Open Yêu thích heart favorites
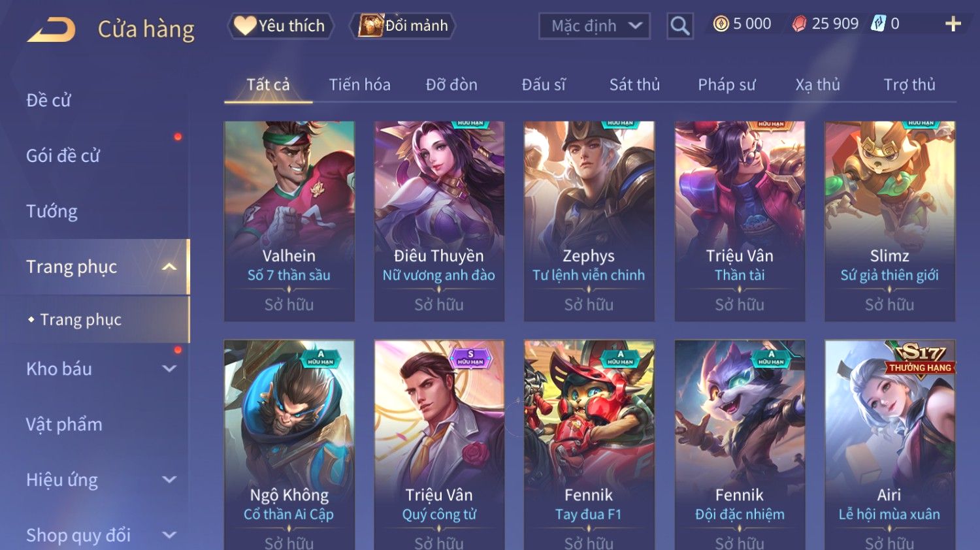Image resolution: width=980 pixels, height=550 pixels. pos(280,25)
